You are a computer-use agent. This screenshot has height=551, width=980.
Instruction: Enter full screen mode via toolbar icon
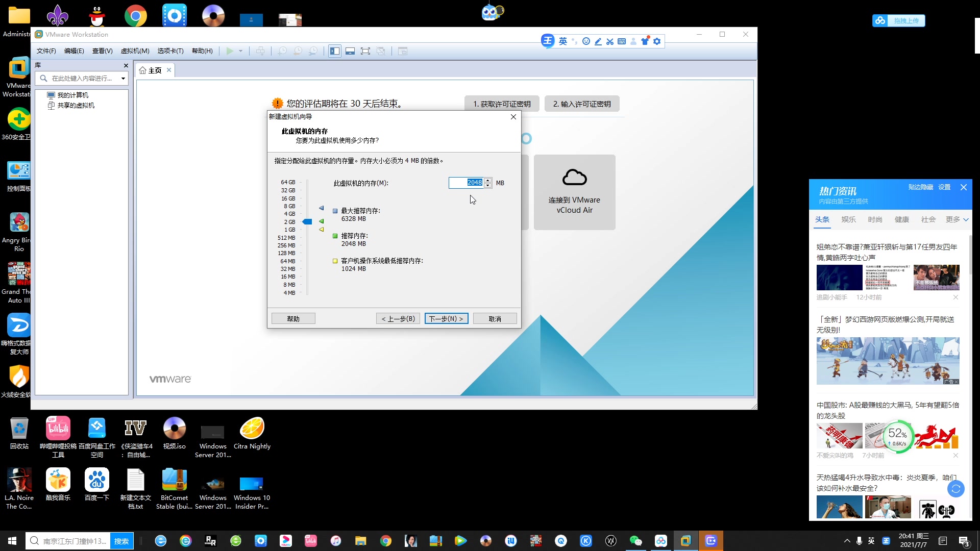pos(365,51)
